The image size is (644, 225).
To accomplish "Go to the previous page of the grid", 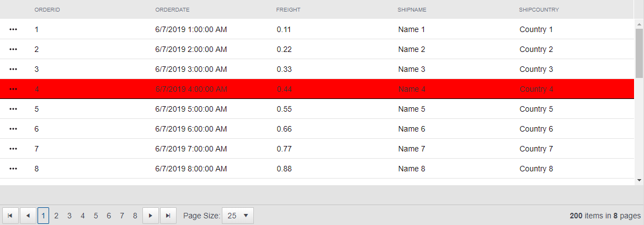I will [x=28, y=216].
